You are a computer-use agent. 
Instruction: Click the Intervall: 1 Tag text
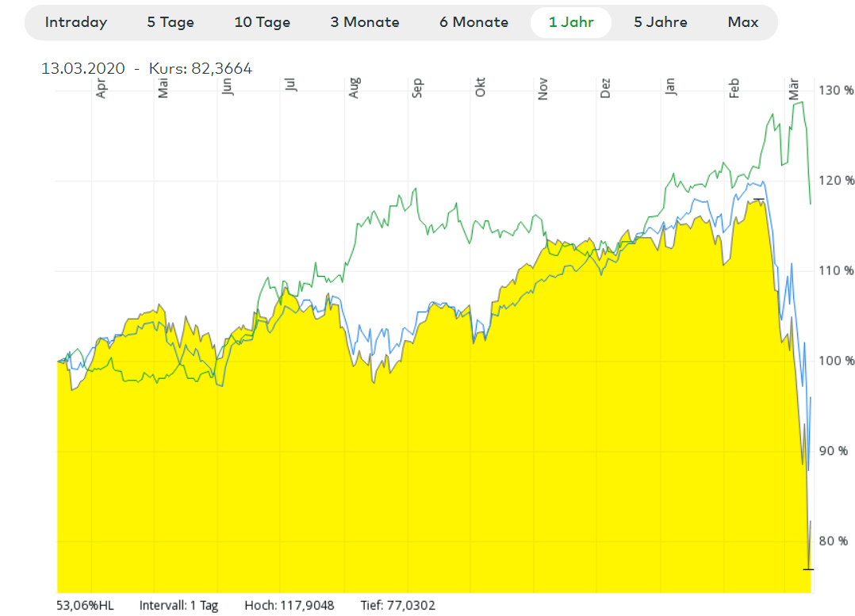[x=178, y=606]
